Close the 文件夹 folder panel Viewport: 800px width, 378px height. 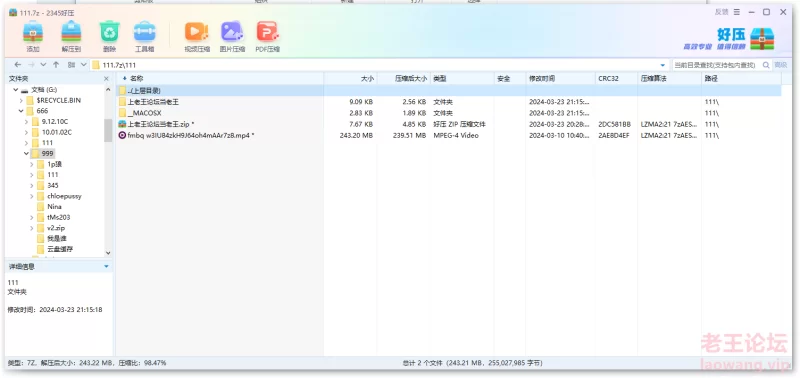pos(106,79)
